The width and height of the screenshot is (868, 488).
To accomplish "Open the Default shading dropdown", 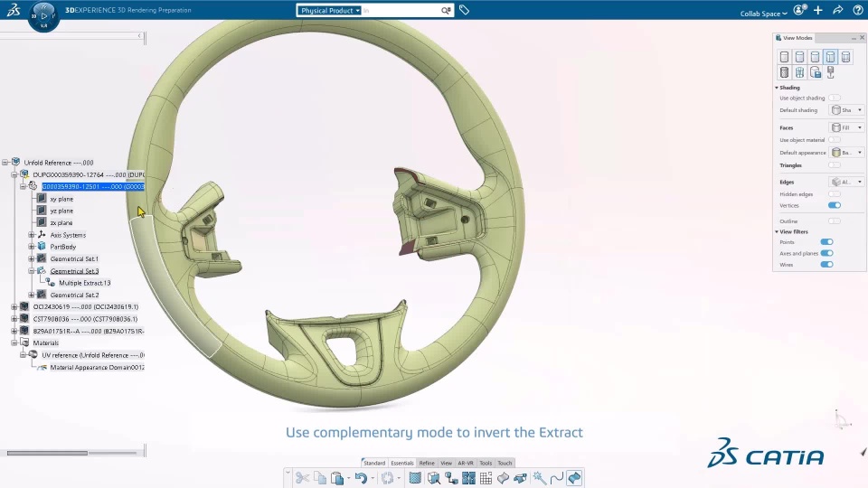I will point(846,110).
